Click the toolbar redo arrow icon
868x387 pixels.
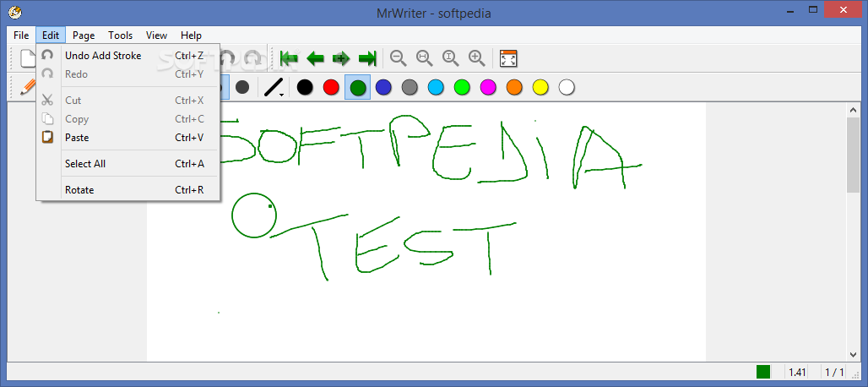(x=252, y=58)
